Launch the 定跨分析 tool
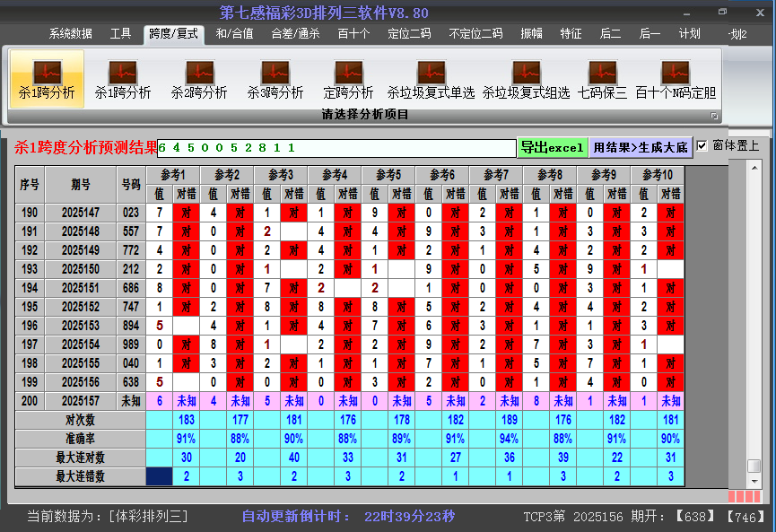This screenshot has width=776, height=532. coord(348,79)
